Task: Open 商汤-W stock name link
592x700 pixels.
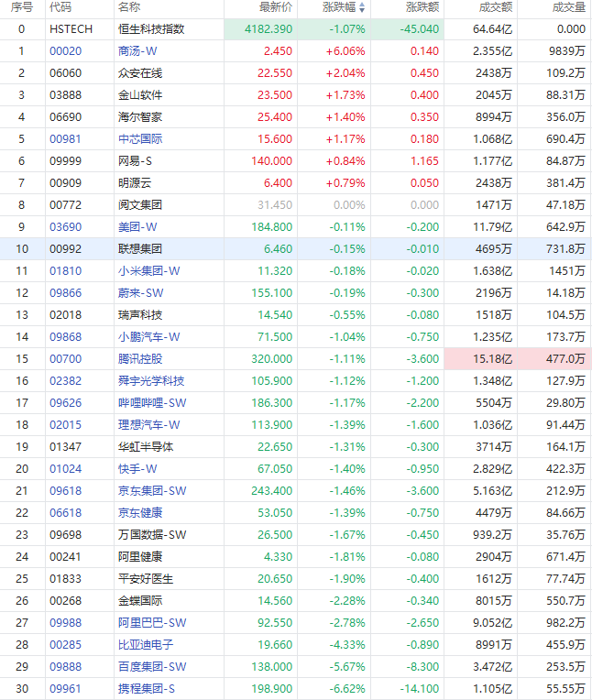Action: (137, 51)
